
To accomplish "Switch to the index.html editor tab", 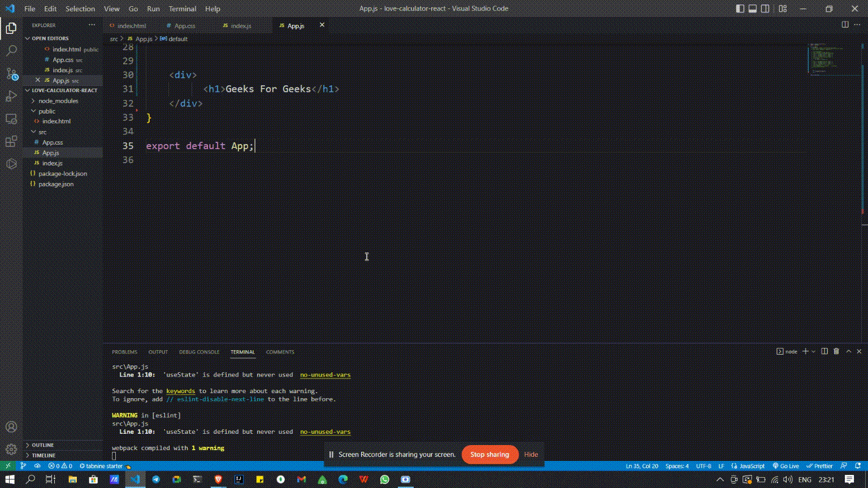I will point(132,25).
